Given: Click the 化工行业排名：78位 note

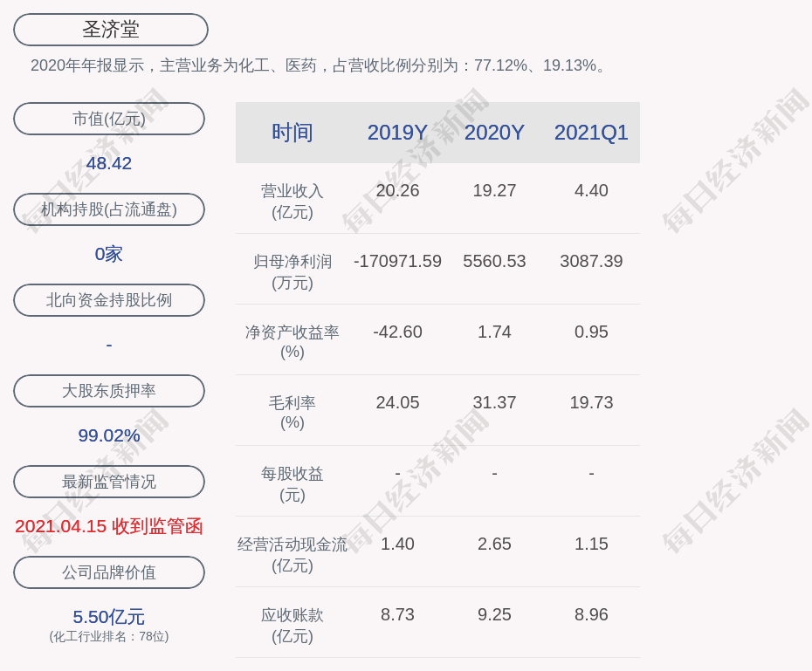Looking at the screenshot, I should click(x=109, y=636).
